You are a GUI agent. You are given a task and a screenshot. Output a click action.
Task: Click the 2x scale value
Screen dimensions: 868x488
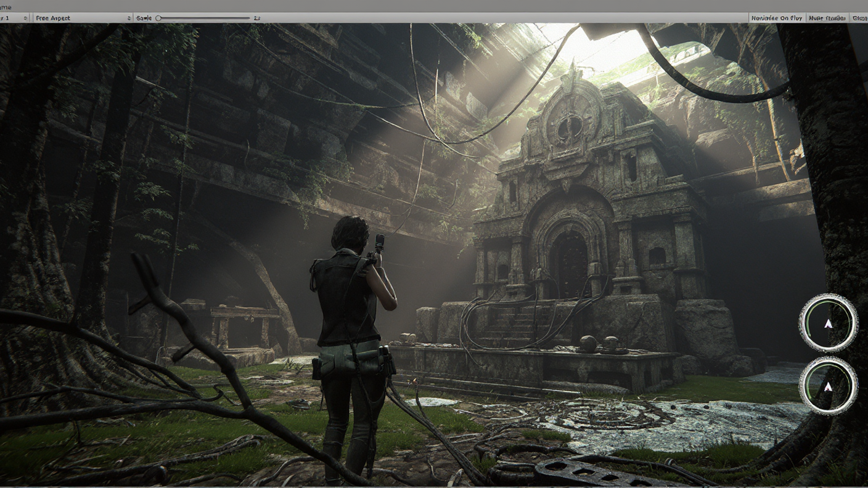click(257, 18)
